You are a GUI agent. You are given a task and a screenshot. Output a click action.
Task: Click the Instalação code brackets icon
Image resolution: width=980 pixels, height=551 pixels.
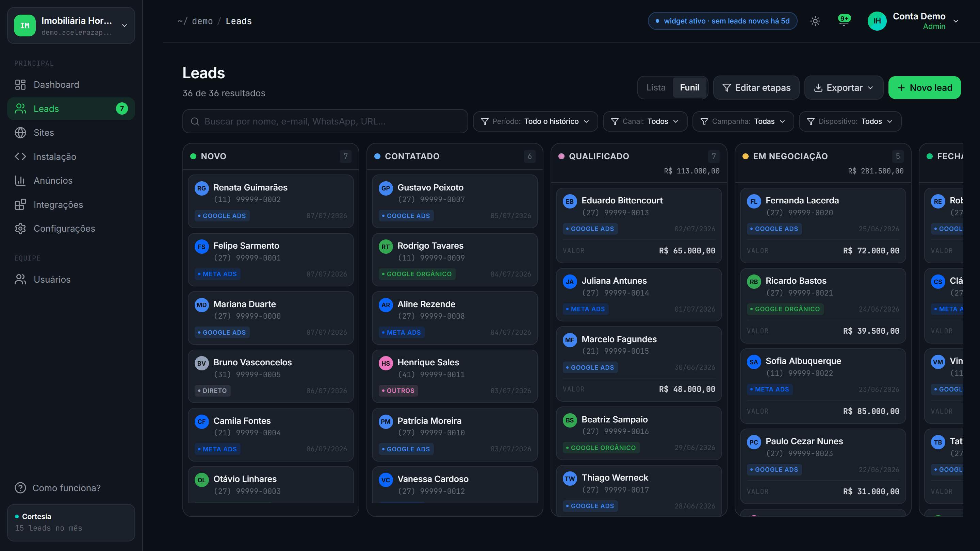click(x=20, y=156)
